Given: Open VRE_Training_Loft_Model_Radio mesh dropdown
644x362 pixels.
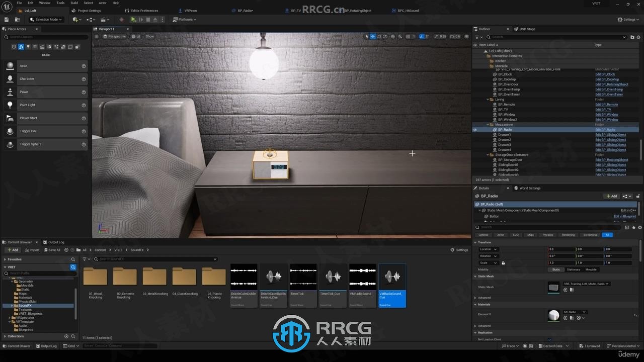Looking at the screenshot, I should point(586,284).
